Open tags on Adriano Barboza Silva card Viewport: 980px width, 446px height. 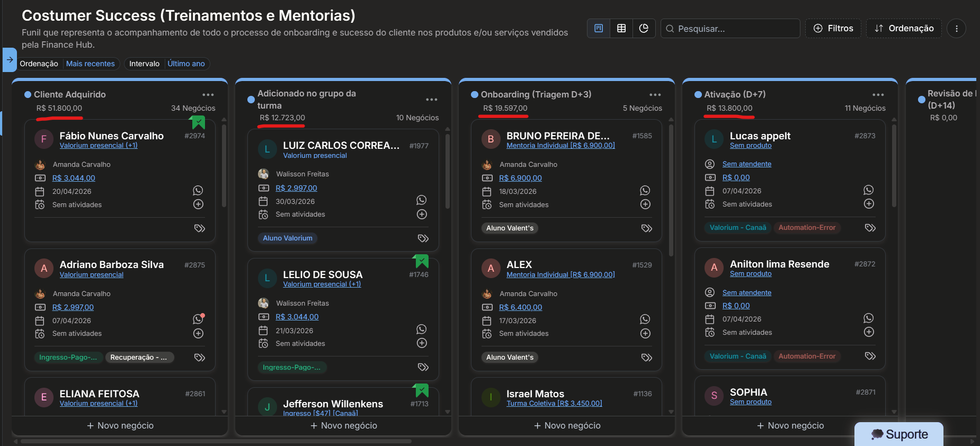point(199,357)
